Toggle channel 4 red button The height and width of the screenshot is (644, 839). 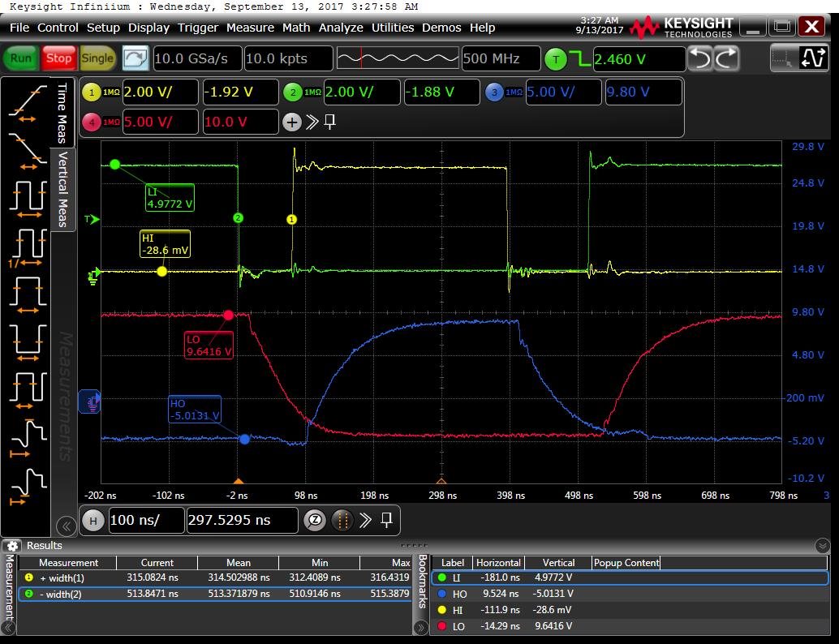pyautogui.click(x=92, y=122)
